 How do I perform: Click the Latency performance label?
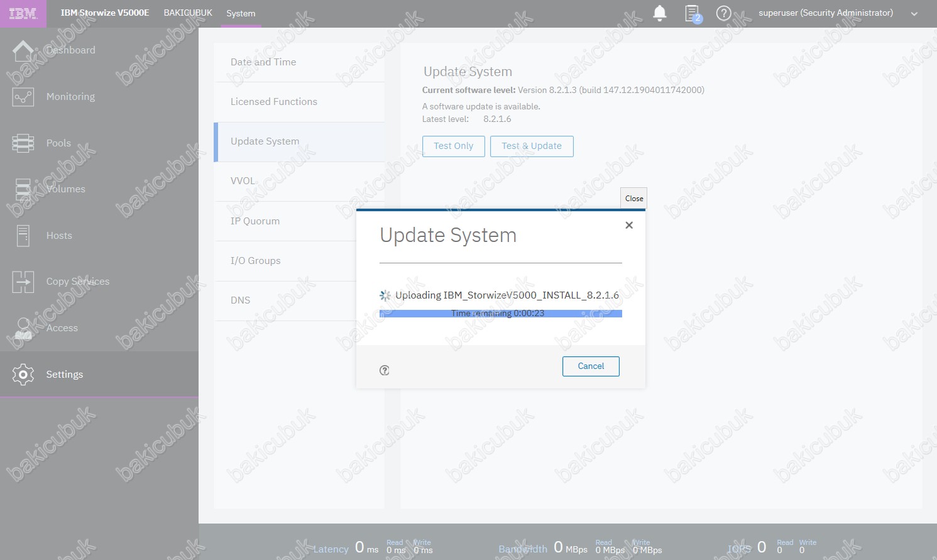331,549
